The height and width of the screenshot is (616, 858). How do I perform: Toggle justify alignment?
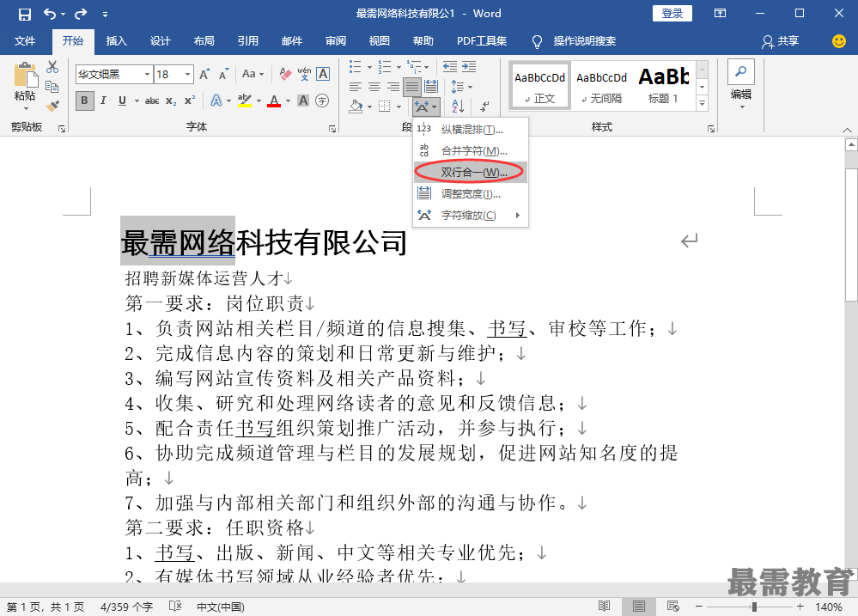[x=412, y=87]
